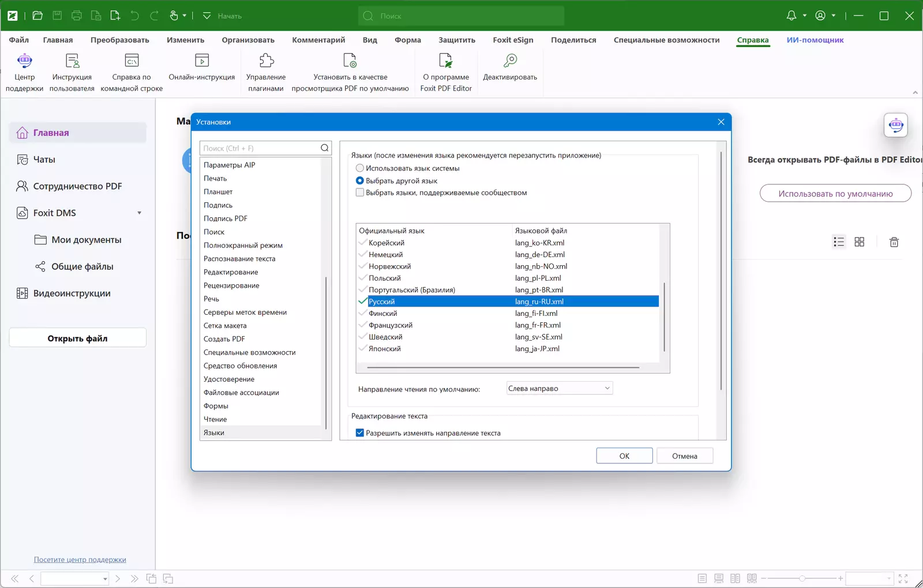Open Plugin Management (Управление плагинами)

(x=266, y=61)
